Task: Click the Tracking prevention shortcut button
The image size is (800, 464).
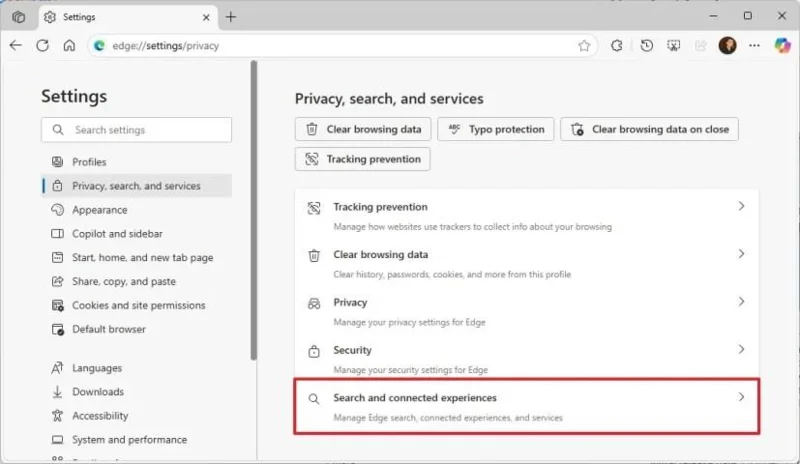Action: pyautogui.click(x=362, y=159)
